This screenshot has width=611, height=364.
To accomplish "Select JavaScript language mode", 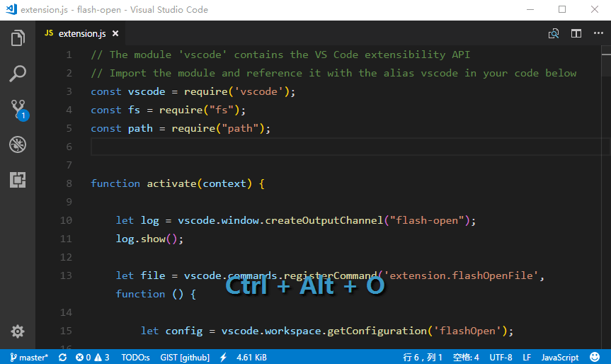I will coord(560,358).
